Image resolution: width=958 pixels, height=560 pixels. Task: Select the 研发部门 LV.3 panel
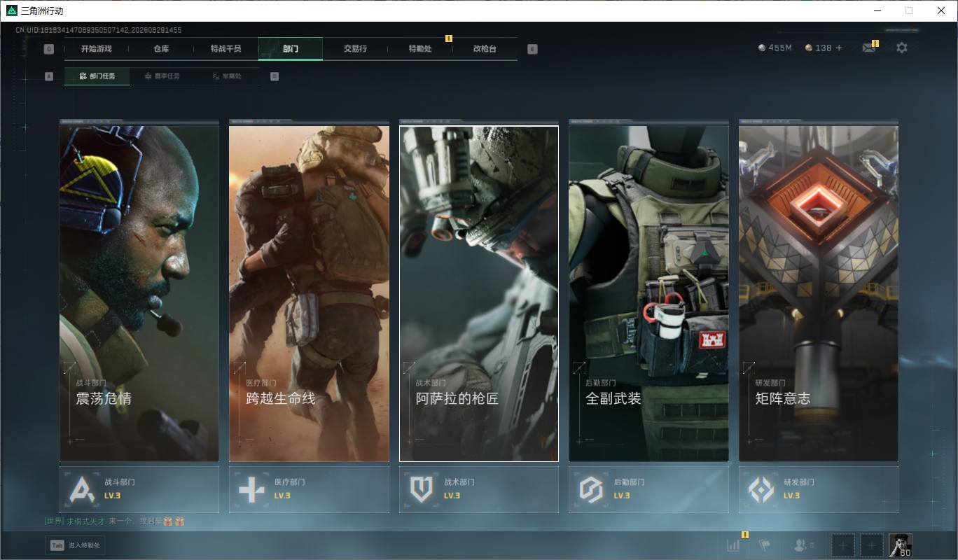click(x=819, y=489)
